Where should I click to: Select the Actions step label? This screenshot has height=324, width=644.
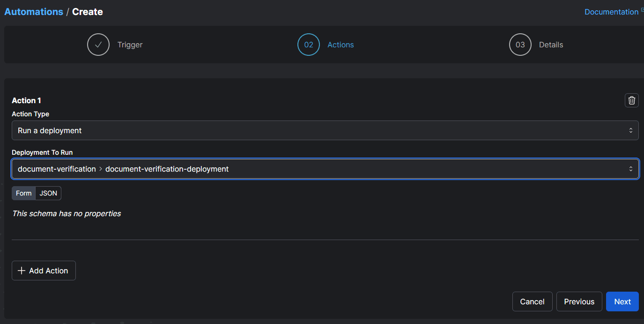(x=341, y=45)
